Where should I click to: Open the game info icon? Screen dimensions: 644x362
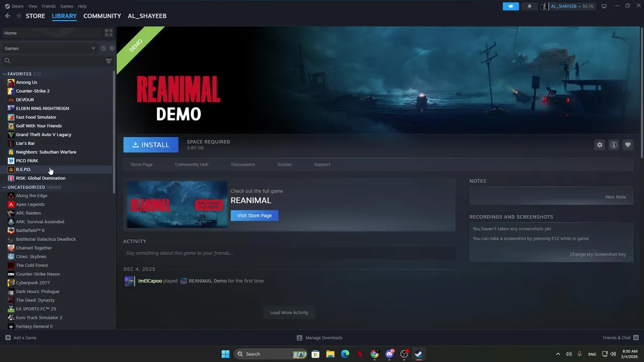point(614,145)
